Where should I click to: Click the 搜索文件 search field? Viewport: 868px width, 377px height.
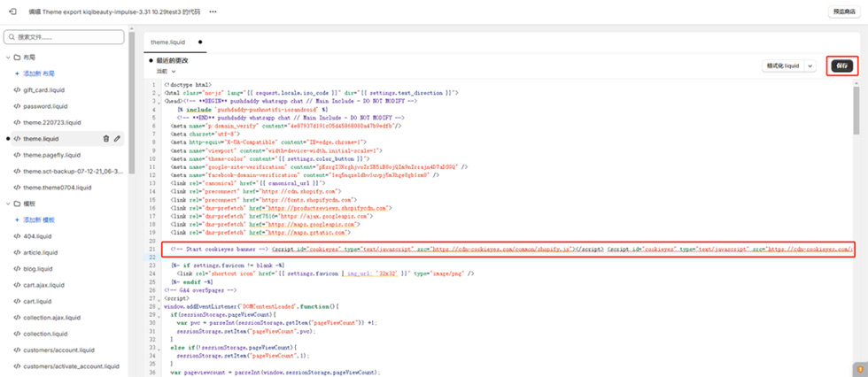pos(66,38)
